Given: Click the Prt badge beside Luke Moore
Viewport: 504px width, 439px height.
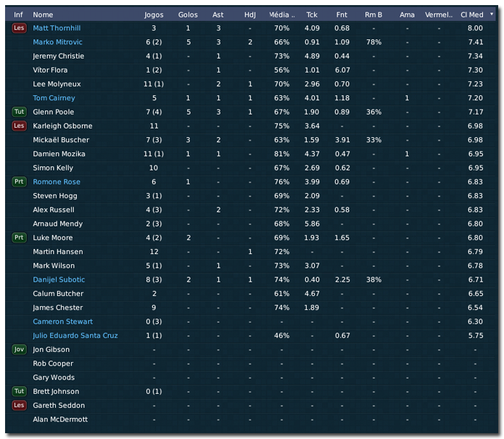Looking at the screenshot, I should [x=19, y=238].
